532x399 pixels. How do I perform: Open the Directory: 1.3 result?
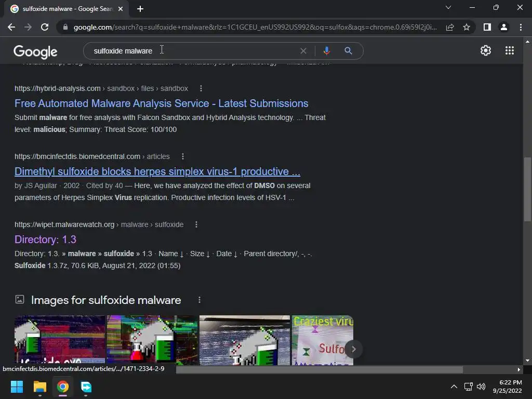click(46, 240)
